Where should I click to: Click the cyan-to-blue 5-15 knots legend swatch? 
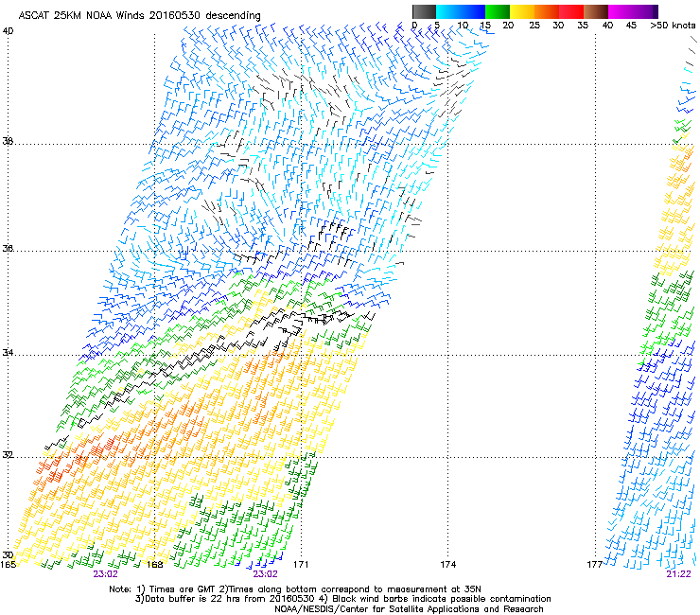tap(461, 11)
